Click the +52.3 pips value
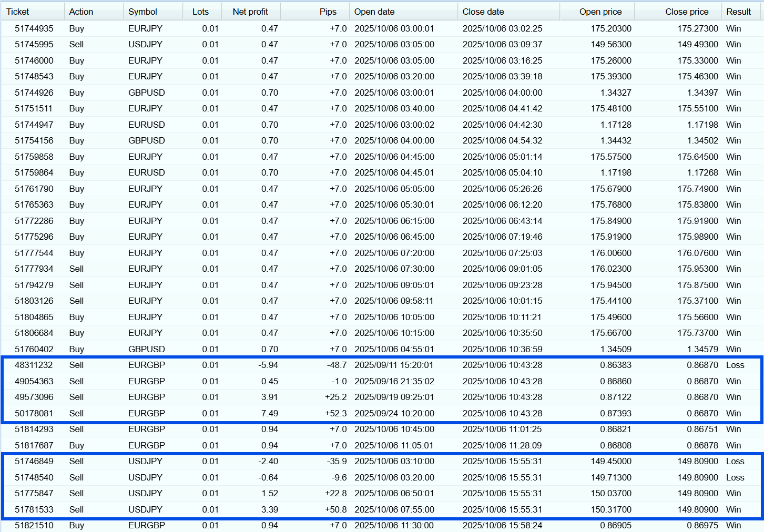The width and height of the screenshot is (764, 532). [335, 413]
